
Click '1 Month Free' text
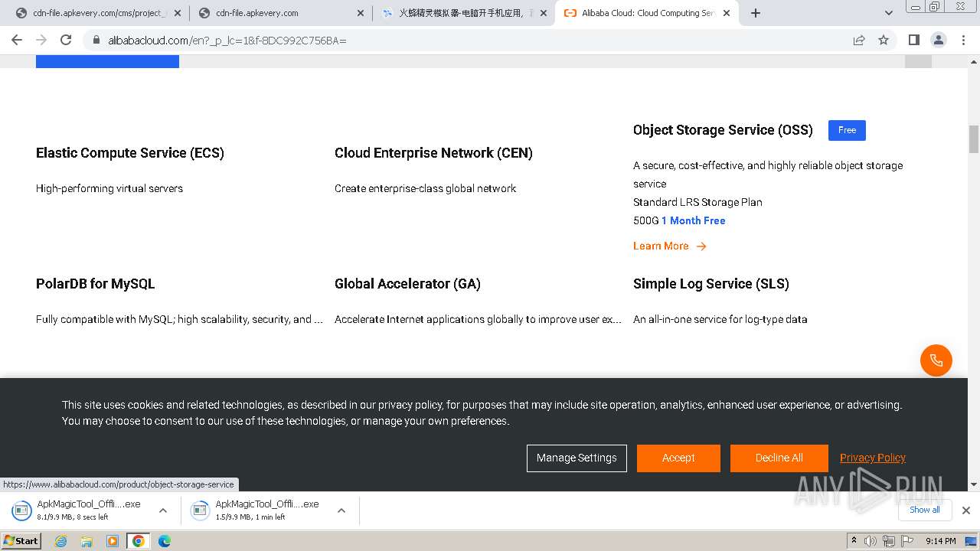pyautogui.click(x=694, y=220)
